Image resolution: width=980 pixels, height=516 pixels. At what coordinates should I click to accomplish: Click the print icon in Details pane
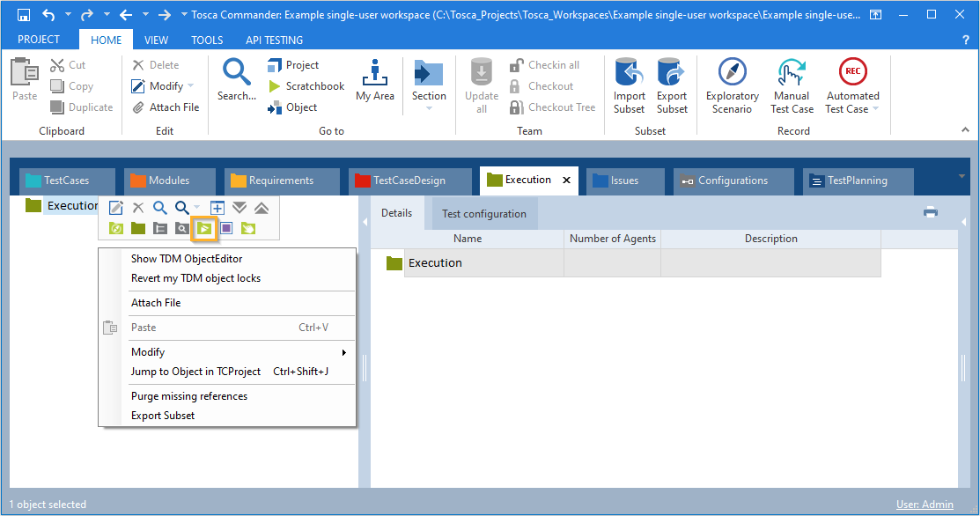pyautogui.click(x=930, y=211)
